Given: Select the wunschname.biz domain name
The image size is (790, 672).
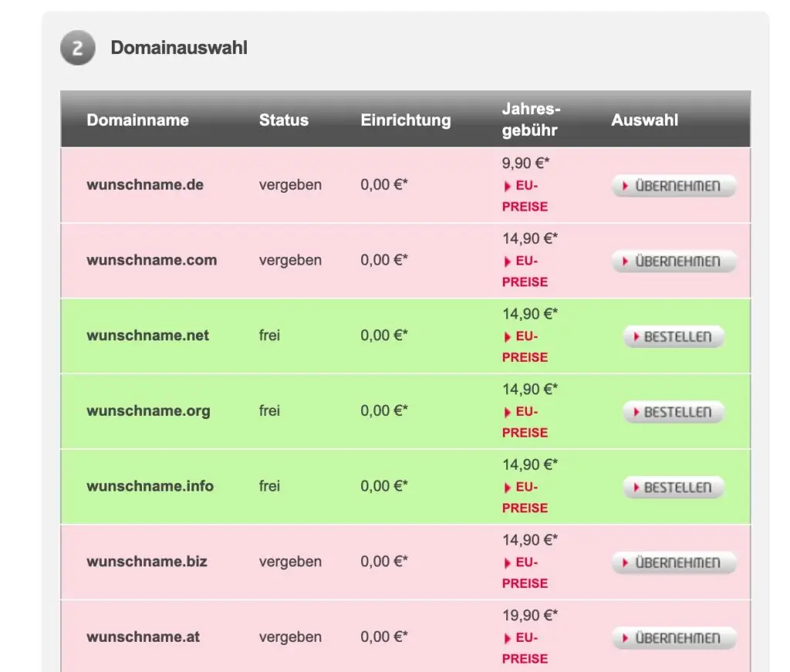Looking at the screenshot, I should tap(147, 562).
